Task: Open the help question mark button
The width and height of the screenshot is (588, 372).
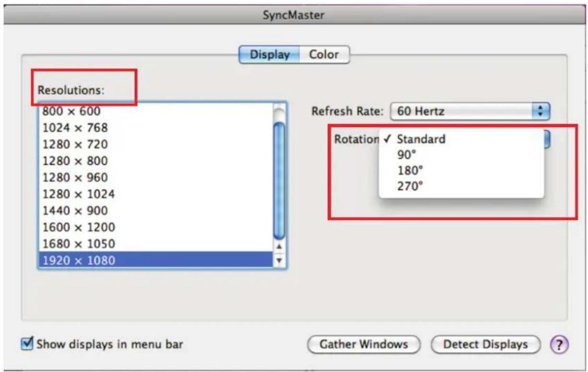Action: 559,344
